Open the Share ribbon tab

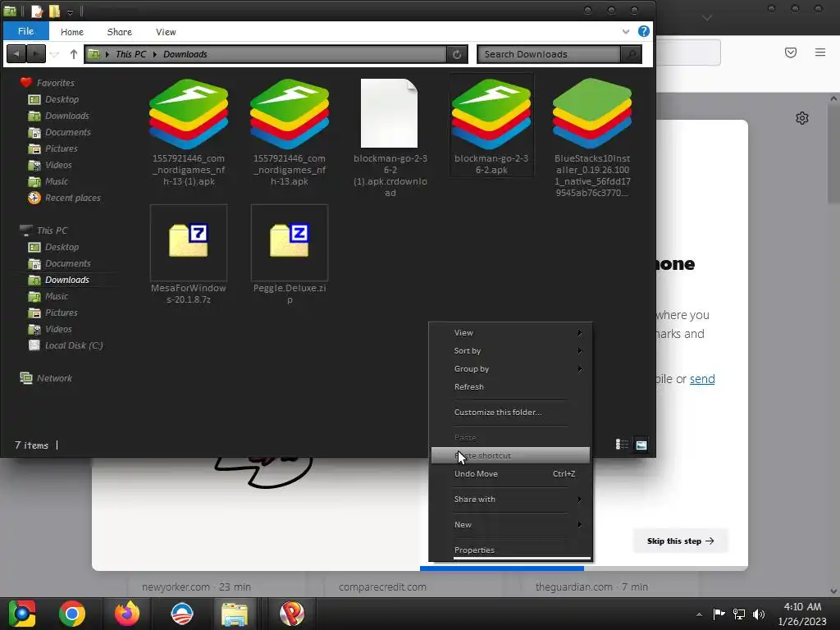tap(120, 32)
